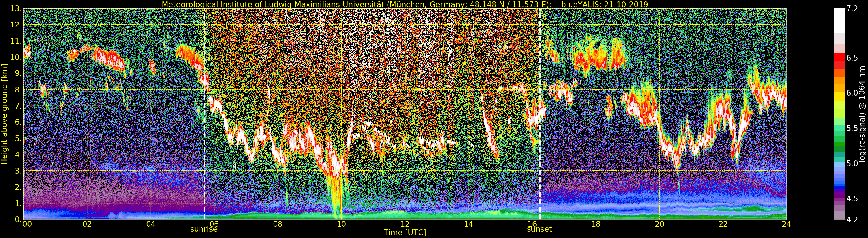Click the '5.5' colorbar value

(x=852, y=128)
